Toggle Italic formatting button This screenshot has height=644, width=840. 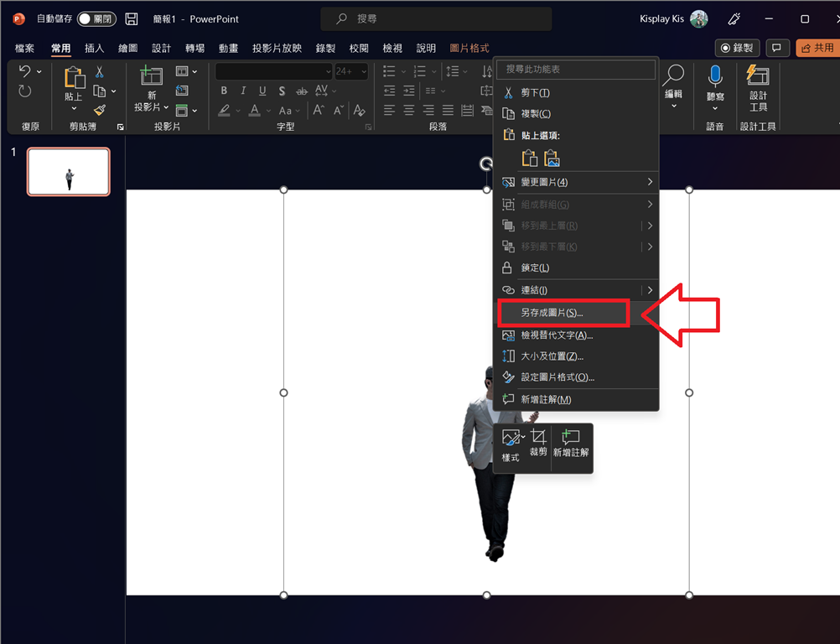tap(243, 91)
